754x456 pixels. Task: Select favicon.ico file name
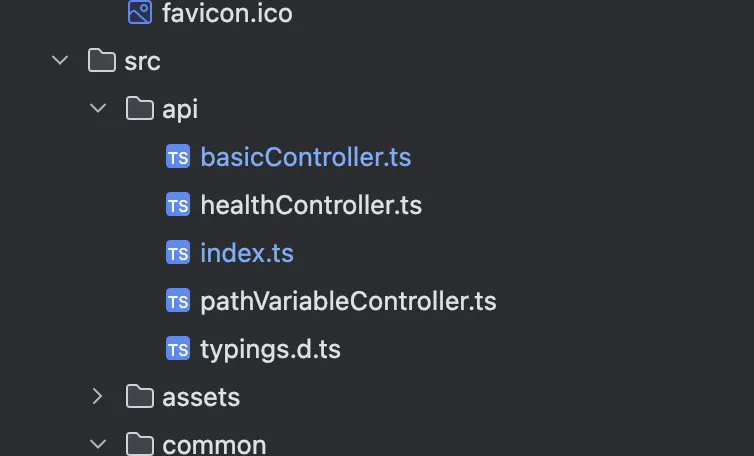pyautogui.click(x=227, y=13)
